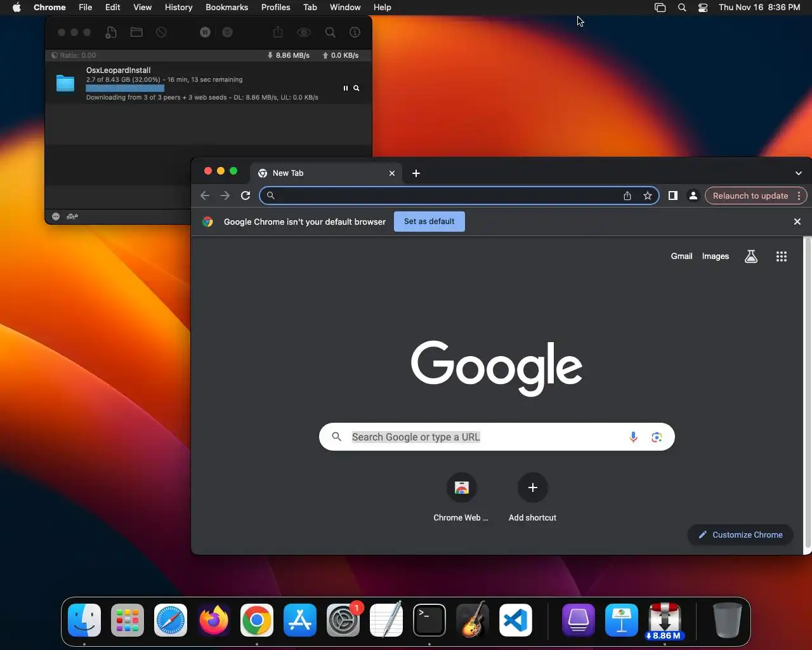Click Relaunch to update button

tap(750, 196)
